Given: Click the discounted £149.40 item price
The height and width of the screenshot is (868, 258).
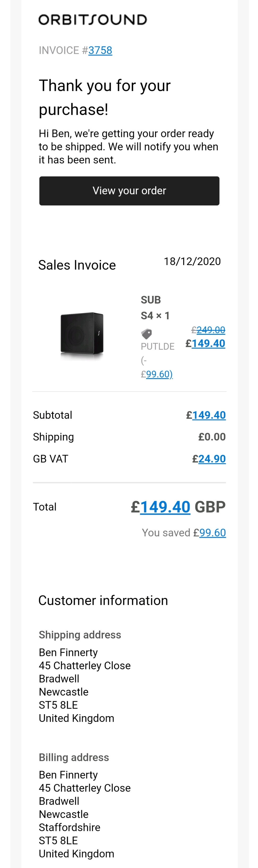Looking at the screenshot, I should [x=205, y=343].
